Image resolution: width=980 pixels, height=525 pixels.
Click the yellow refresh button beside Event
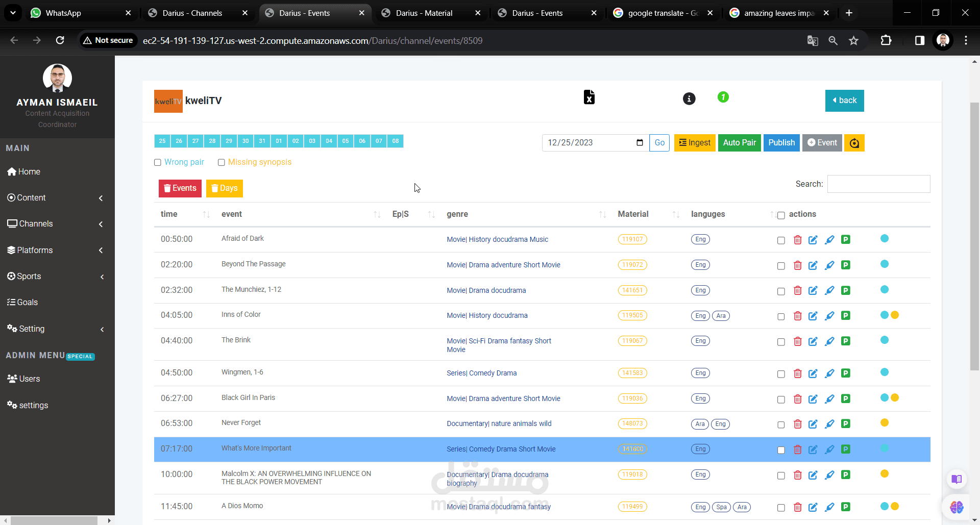[854, 143]
